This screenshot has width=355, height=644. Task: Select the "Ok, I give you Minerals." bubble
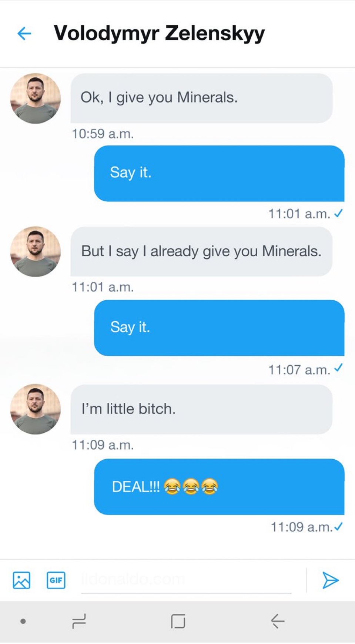[x=201, y=98]
